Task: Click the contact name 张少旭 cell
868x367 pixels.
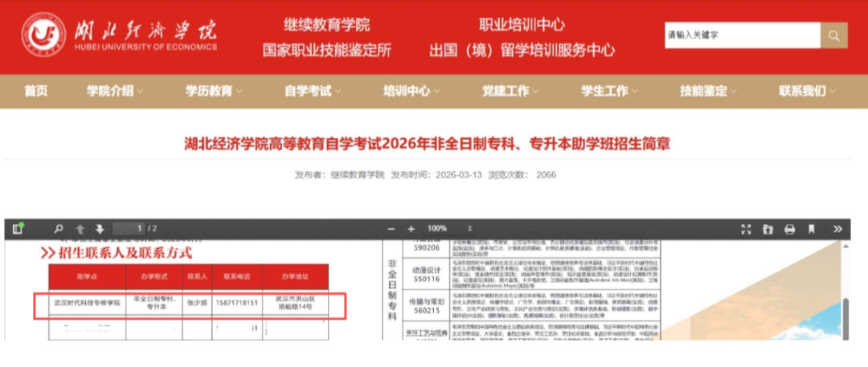Action: (x=197, y=303)
